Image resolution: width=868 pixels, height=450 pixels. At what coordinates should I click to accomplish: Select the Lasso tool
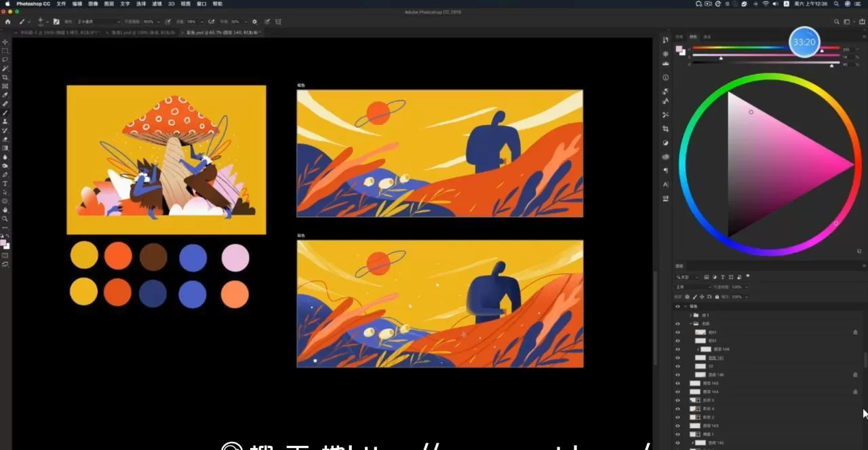(x=5, y=60)
